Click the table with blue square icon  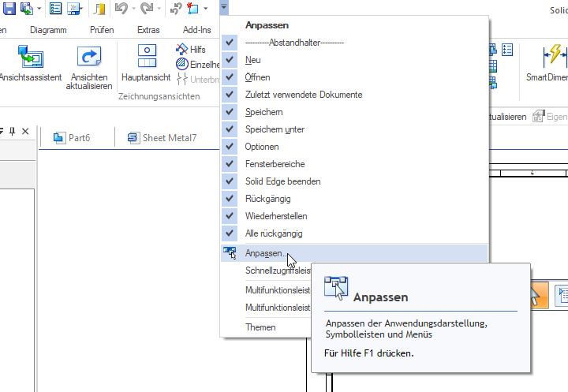pos(492,83)
